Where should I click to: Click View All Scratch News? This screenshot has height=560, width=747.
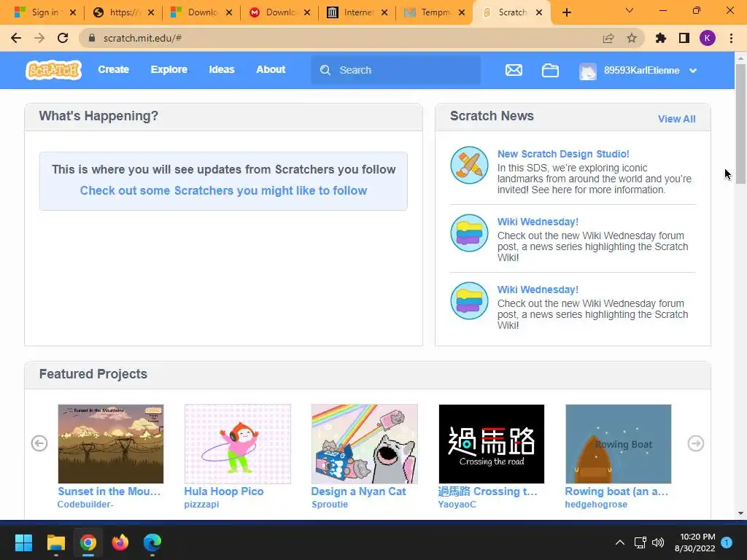(676, 119)
